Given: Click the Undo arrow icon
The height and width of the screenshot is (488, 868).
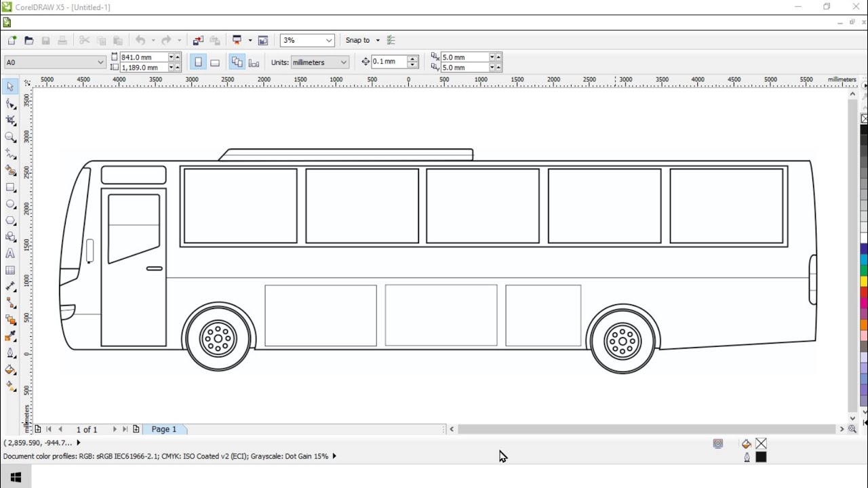Looking at the screenshot, I should click(x=140, y=41).
